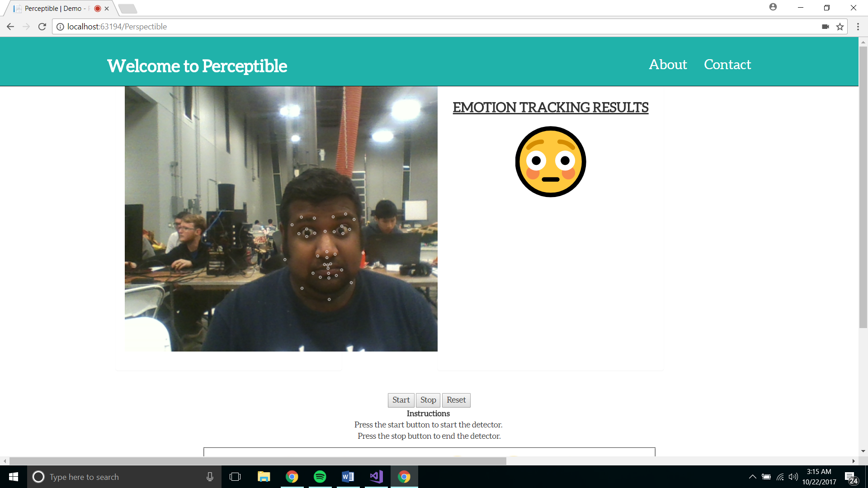Image resolution: width=868 pixels, height=488 pixels.
Task: Open Visual Studio from taskbar
Action: [376, 477]
